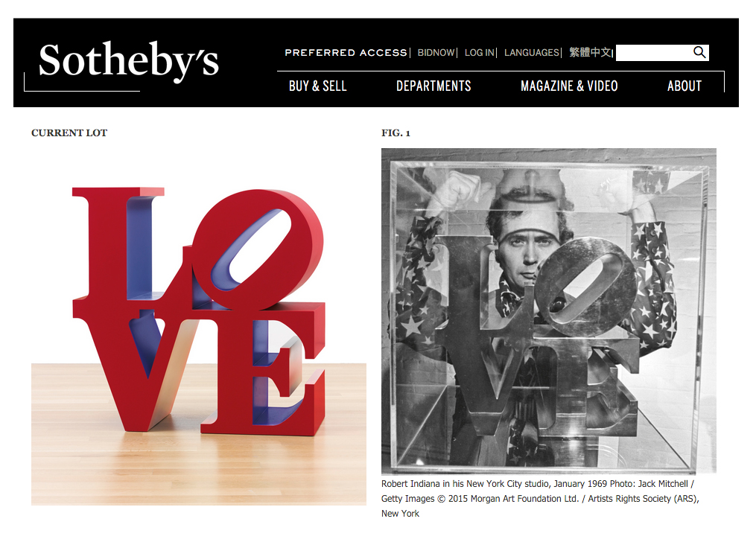Viewport: 756px width, 542px height.
Task: Click the BIDnow link
Action: pos(436,53)
